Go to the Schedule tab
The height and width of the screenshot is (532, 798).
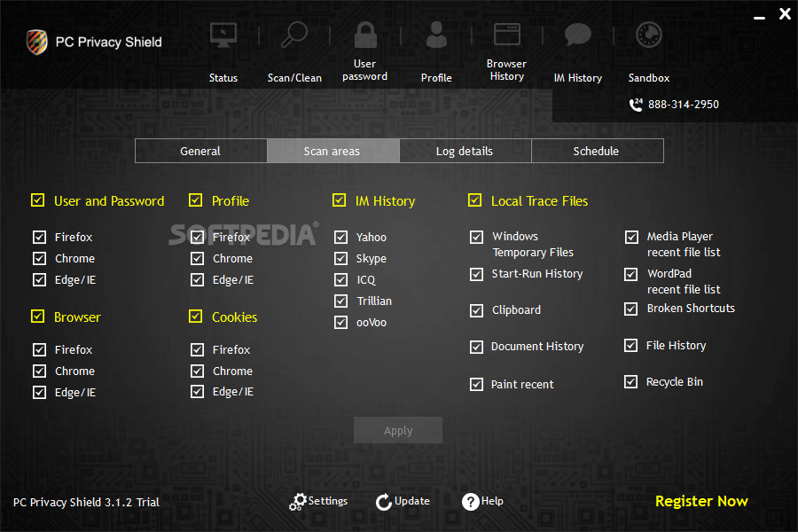598,152
